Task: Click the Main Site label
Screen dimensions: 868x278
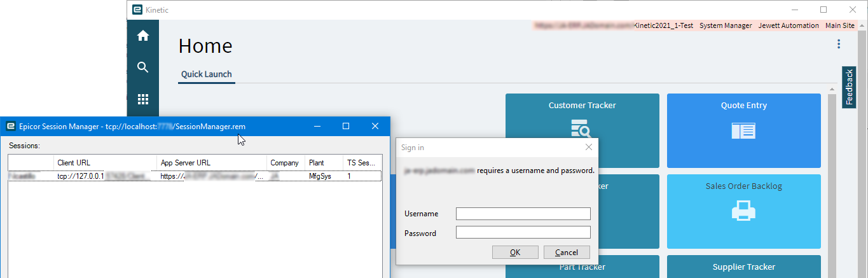Action: point(840,25)
